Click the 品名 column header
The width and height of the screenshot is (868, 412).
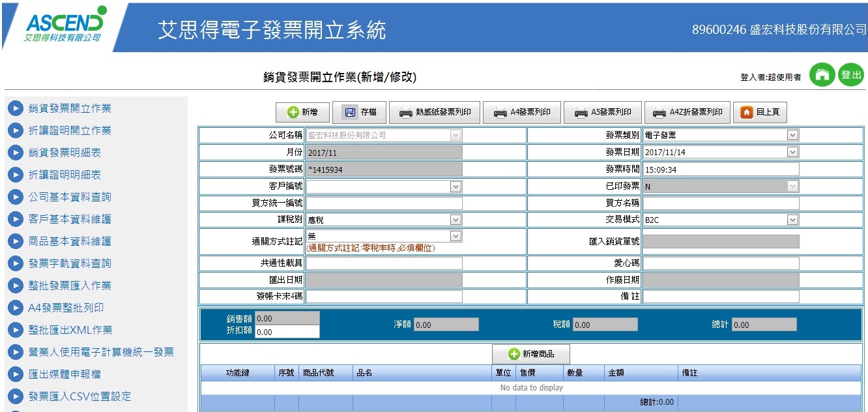click(x=422, y=373)
